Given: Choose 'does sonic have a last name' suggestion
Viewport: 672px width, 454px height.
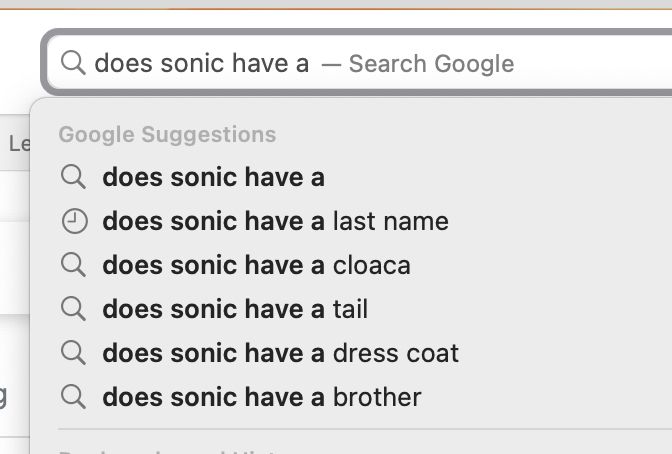Looking at the screenshot, I should [275, 221].
